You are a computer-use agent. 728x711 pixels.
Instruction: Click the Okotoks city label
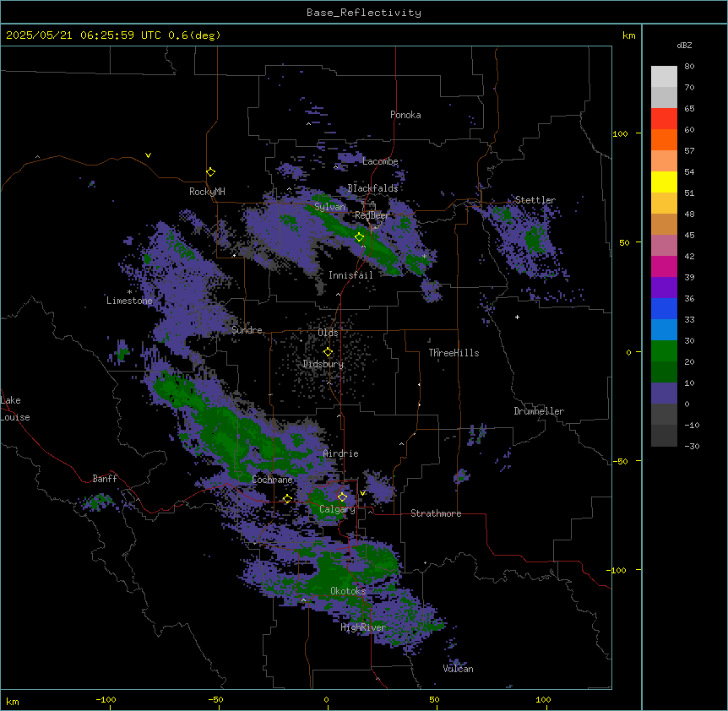(348, 591)
